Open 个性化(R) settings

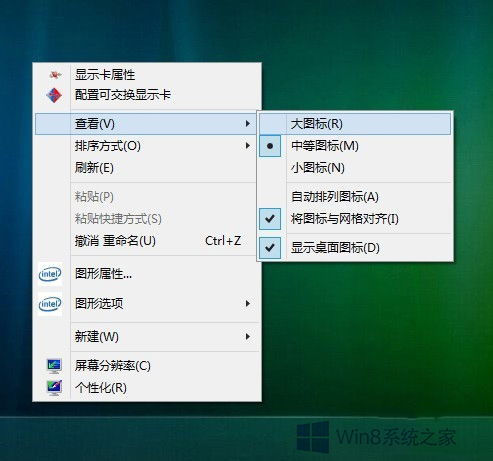pyautogui.click(x=147, y=388)
